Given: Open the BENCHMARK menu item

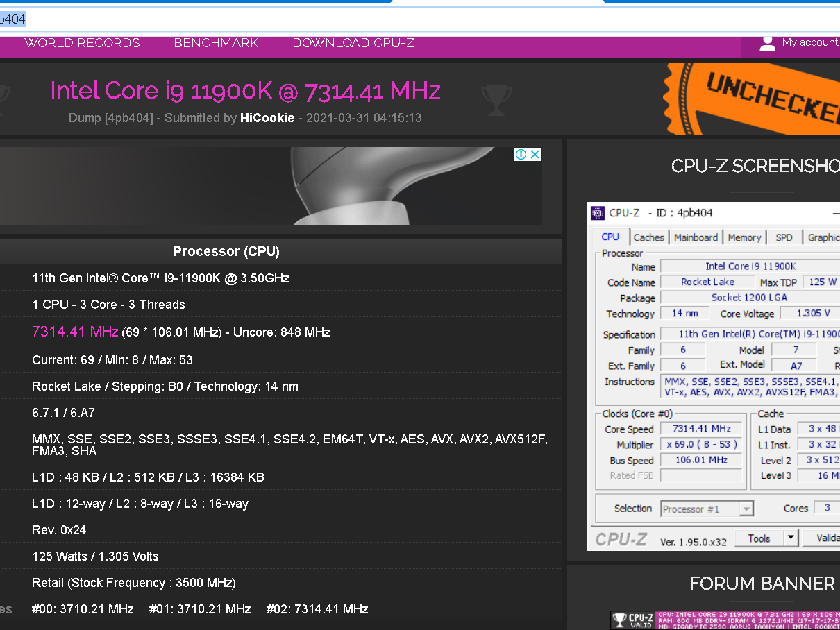Looking at the screenshot, I should 216,43.
